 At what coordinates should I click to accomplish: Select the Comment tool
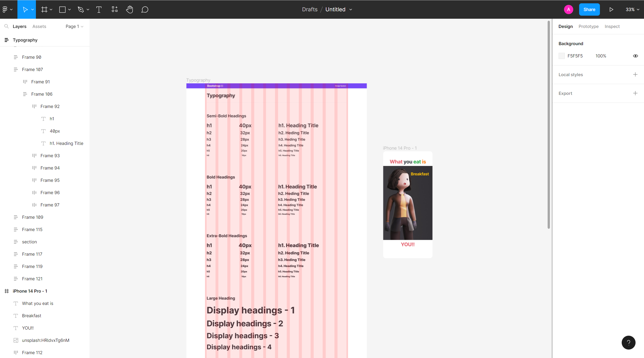[145, 9]
